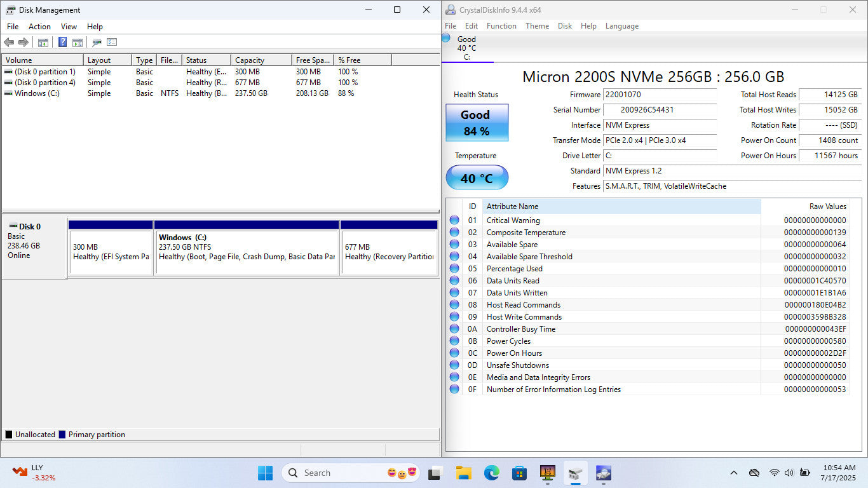Image resolution: width=868 pixels, height=488 pixels.
Task: Open the Action menu in Disk Management
Action: [39, 27]
